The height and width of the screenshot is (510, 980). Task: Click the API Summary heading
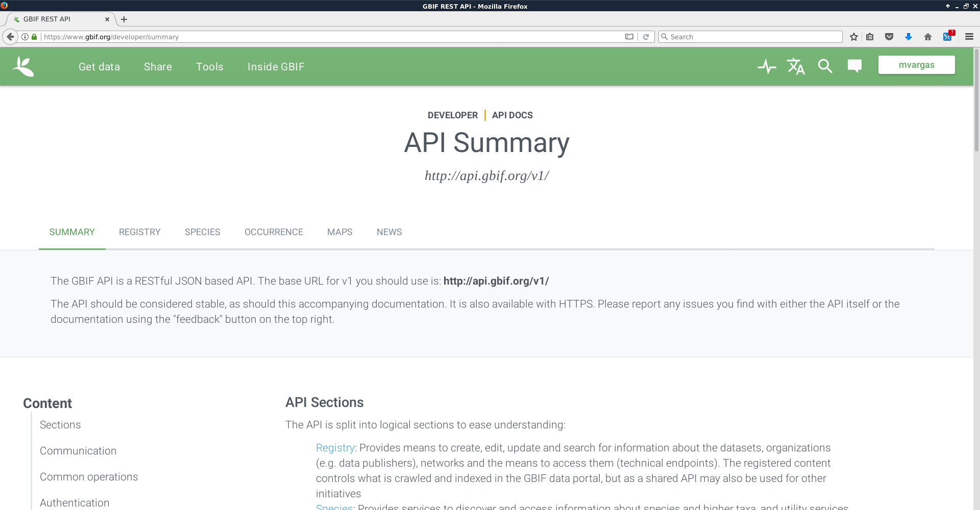(487, 143)
